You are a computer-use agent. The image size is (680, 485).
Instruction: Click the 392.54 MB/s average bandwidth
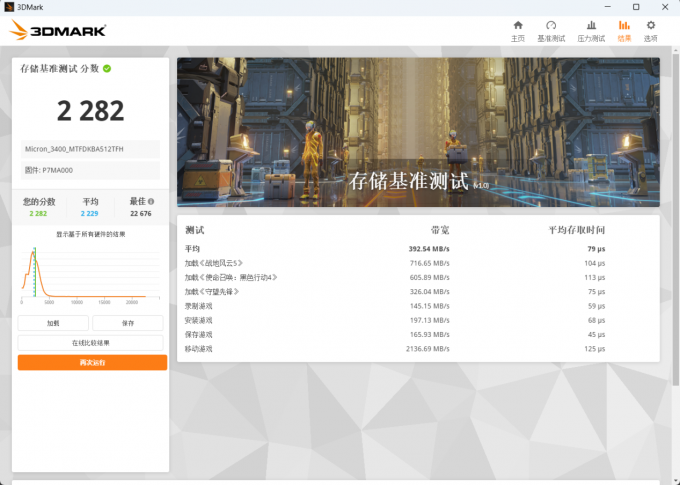(x=429, y=249)
